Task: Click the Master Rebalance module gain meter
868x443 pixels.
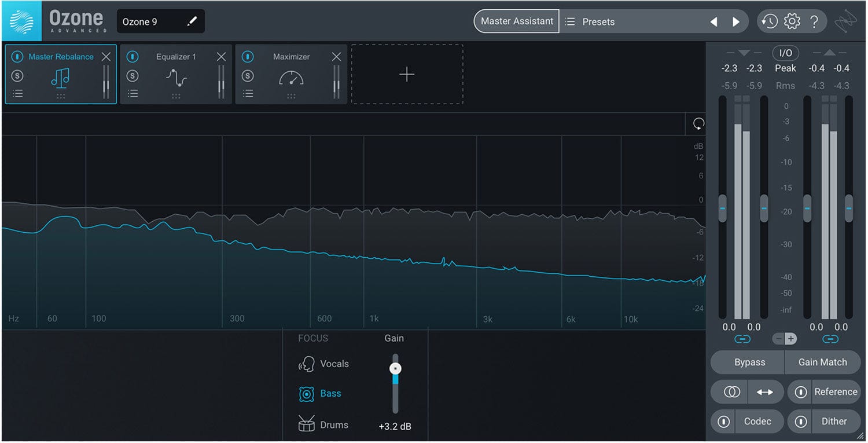Action: pyautogui.click(x=105, y=82)
